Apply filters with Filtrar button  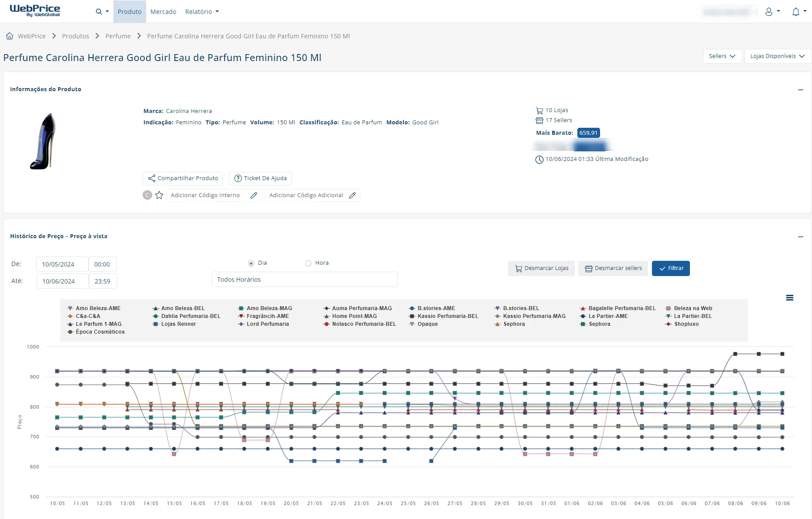671,268
